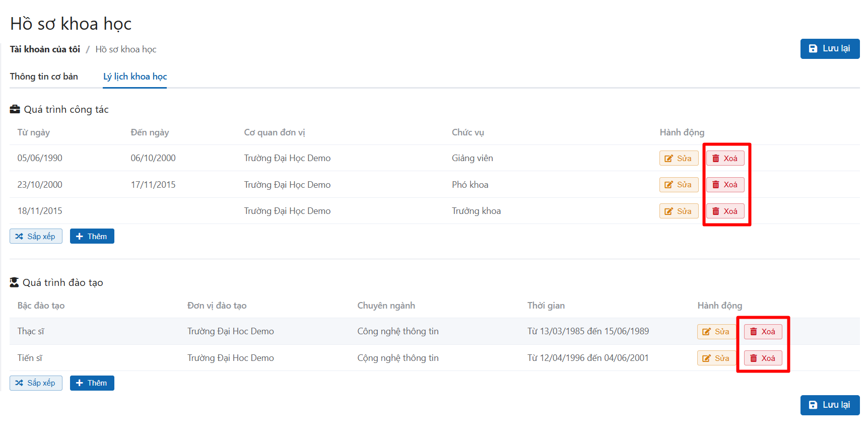Screen dimensions: 868x445
Task: Add new work history entry with Thêm
Action: [x=92, y=236]
